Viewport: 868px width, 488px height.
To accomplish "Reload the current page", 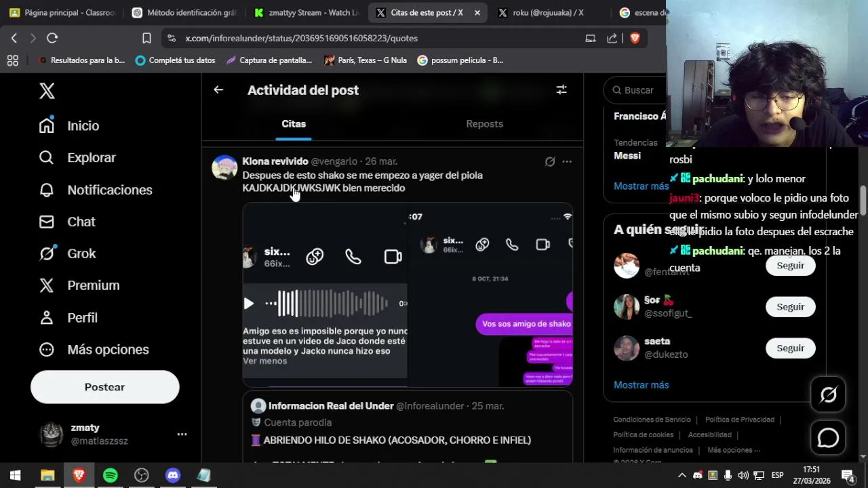I will coord(52,39).
